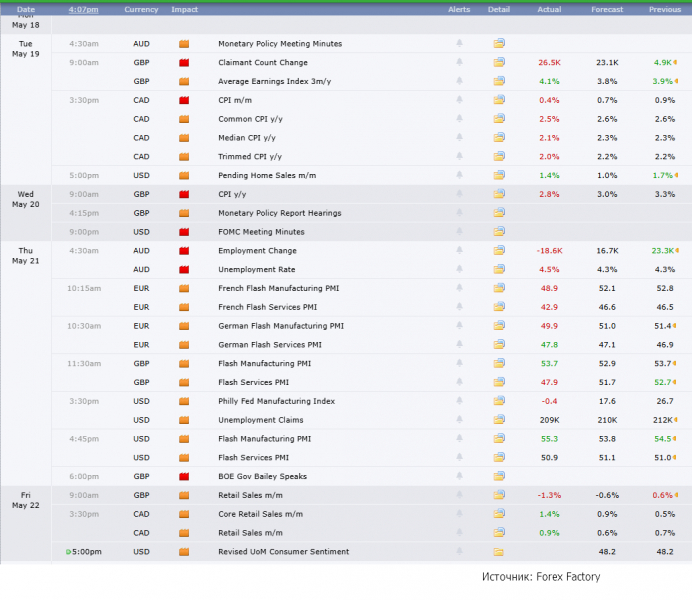692x600 pixels.
Task: Click the Previous column header
Action: pyautogui.click(x=665, y=9)
